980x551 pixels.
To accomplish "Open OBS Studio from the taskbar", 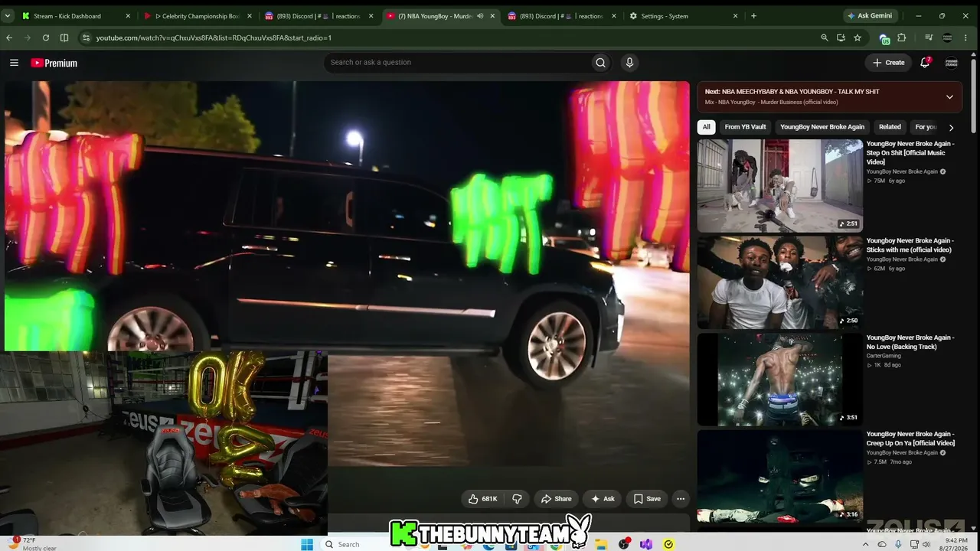I will tap(625, 544).
